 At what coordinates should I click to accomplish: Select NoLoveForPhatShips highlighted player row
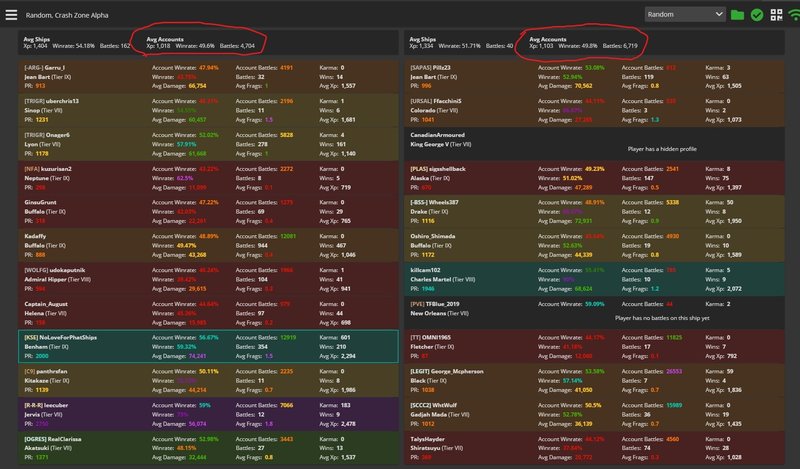[200, 347]
